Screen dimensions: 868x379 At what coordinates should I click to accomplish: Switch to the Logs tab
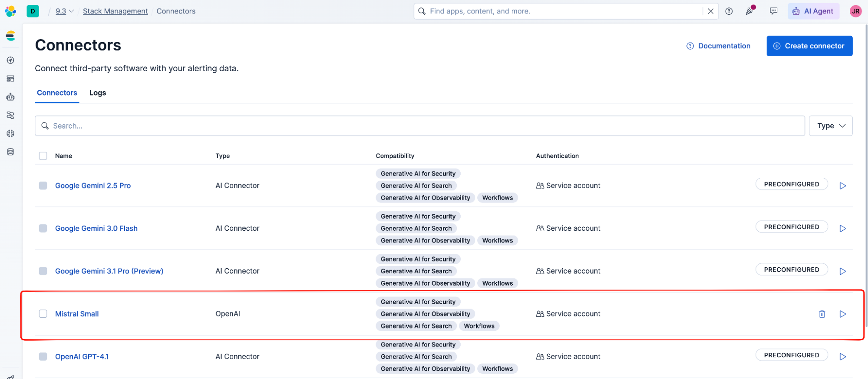coord(98,93)
